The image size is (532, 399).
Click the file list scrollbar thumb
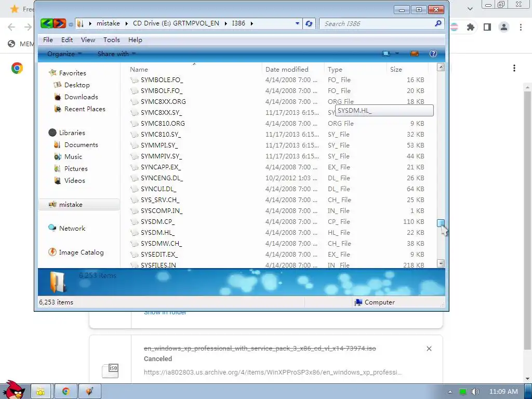click(441, 223)
